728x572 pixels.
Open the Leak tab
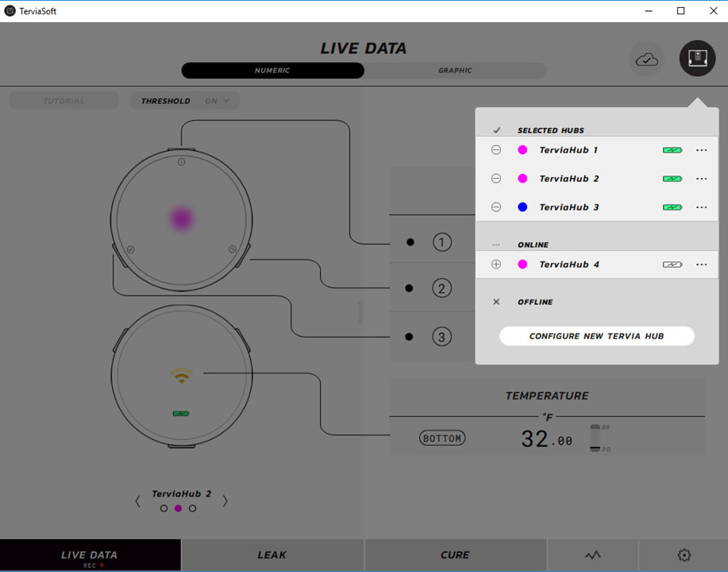[272, 555]
